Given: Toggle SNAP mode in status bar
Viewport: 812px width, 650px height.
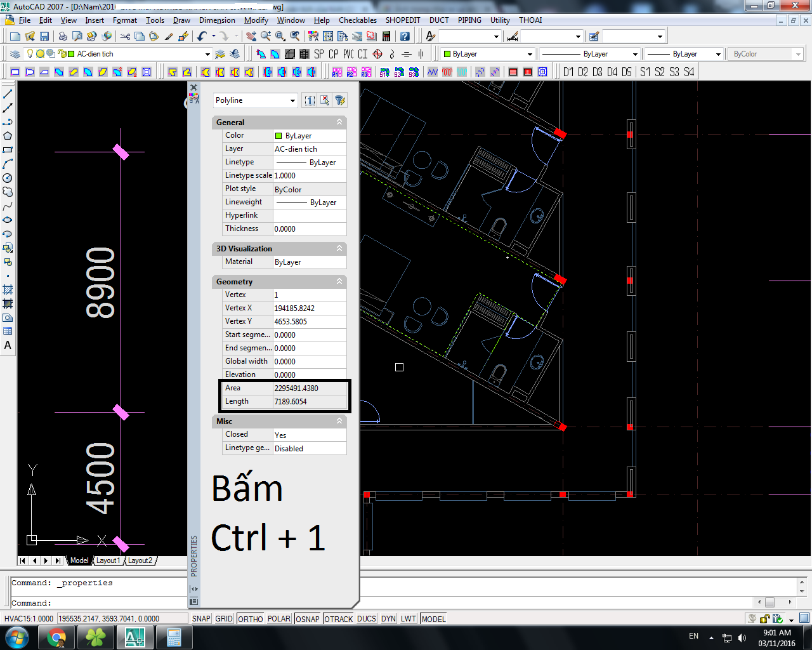Looking at the screenshot, I should [x=201, y=619].
